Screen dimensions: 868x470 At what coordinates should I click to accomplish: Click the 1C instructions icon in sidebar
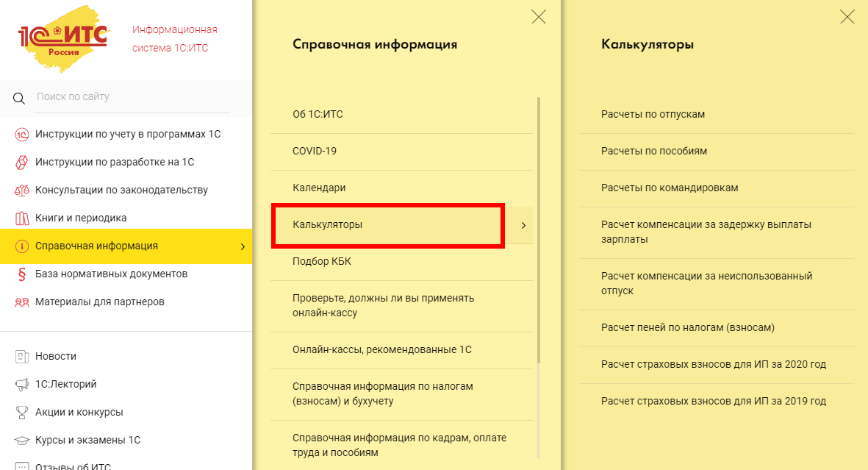(21, 134)
